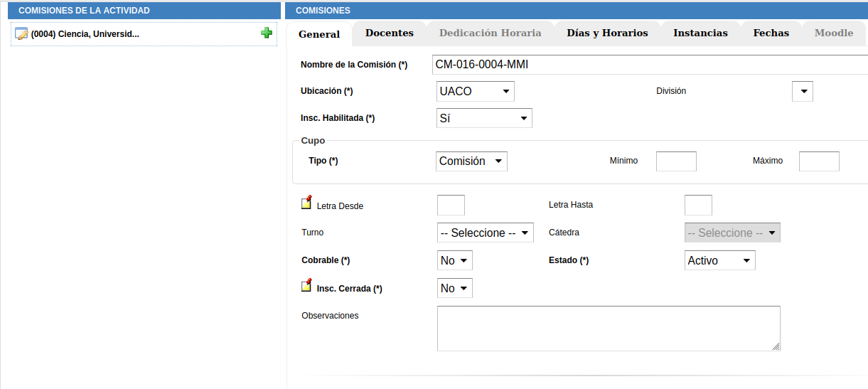Open the Insc. Cerrada dropdown
Screen dimensions: 868x389
click(455, 288)
